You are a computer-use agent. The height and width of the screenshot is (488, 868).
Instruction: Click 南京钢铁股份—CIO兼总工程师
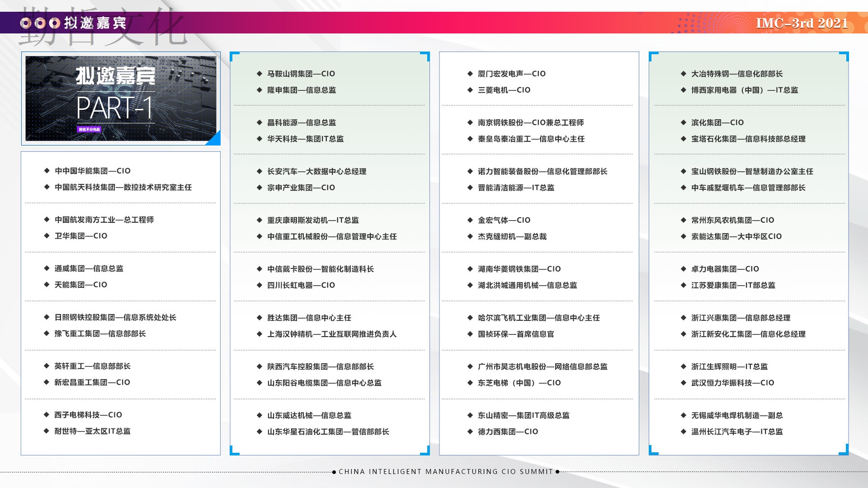coord(531,122)
